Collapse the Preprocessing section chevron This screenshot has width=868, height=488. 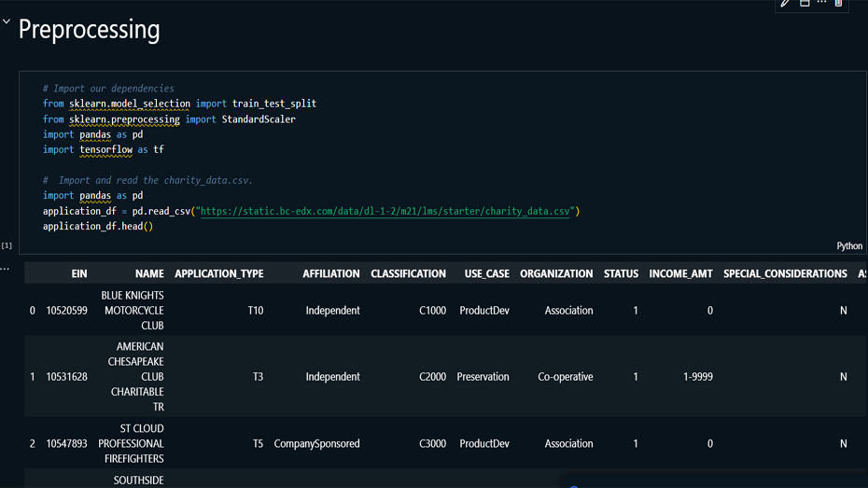tap(7, 22)
